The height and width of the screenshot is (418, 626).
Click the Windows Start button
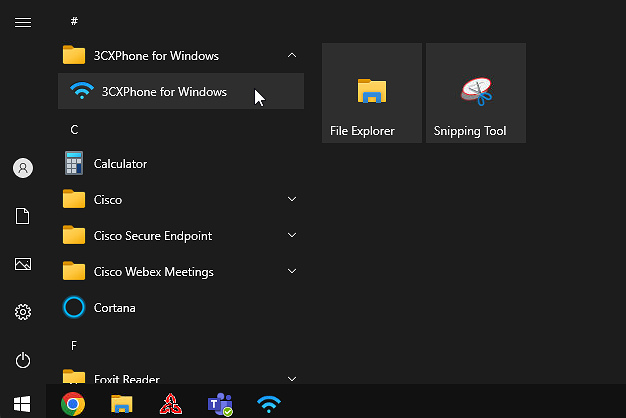[x=22, y=404]
